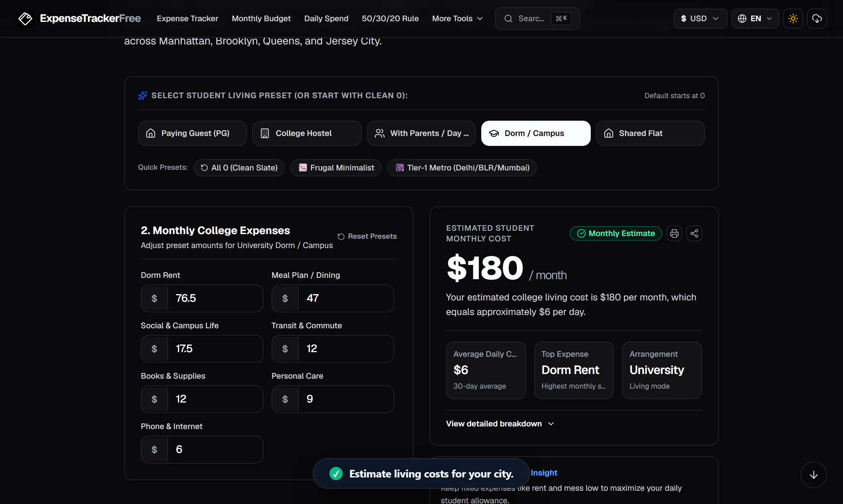Viewport: 843px width, 504px height.
Task: Click the chart emoji on Frugal Minimalist
Action: (x=303, y=167)
